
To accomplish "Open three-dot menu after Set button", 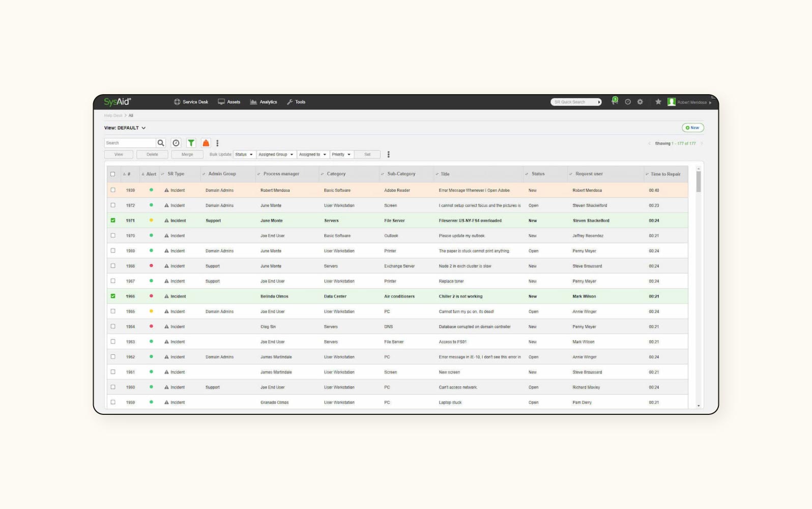I will coord(389,154).
